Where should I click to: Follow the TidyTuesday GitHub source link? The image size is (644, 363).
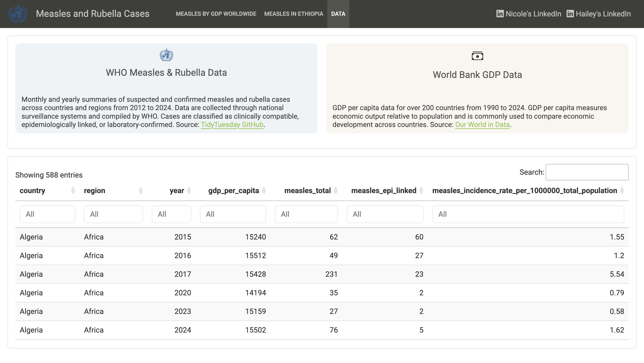coord(232,124)
